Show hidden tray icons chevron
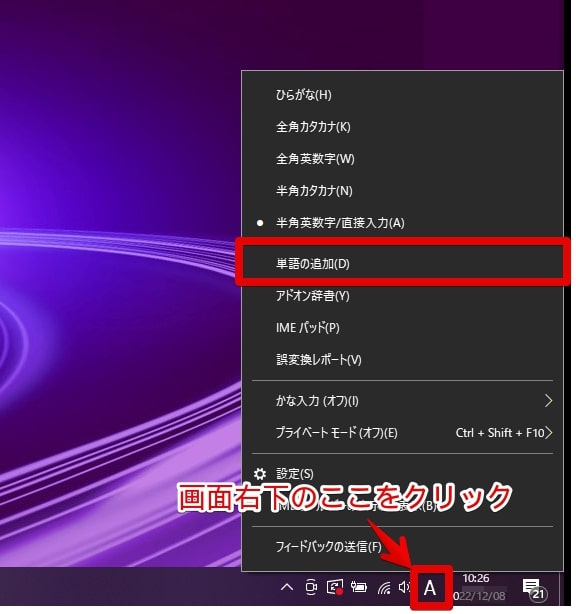The image size is (576, 614). point(287,587)
